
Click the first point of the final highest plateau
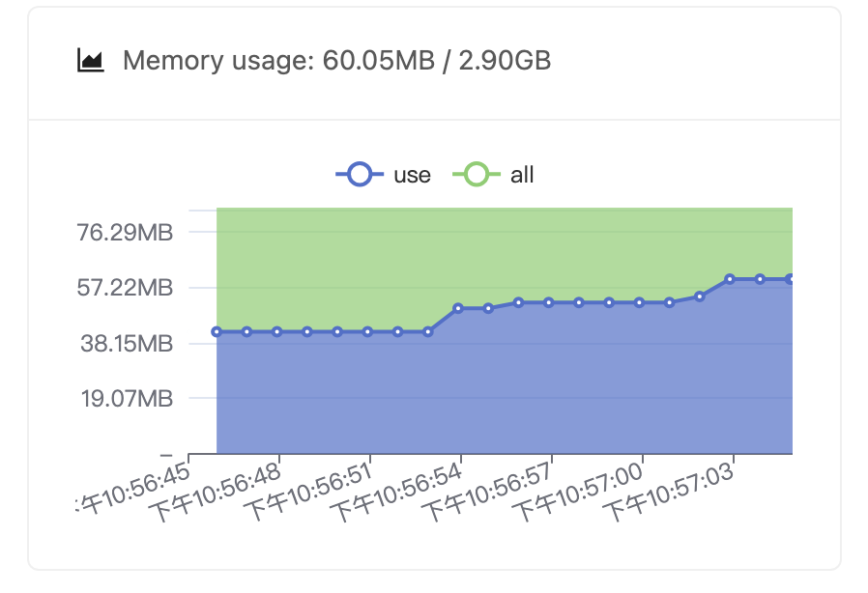pyautogui.click(x=730, y=279)
